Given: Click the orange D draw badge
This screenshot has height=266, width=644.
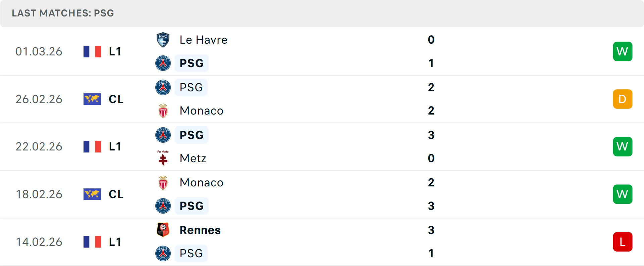Looking at the screenshot, I should pyautogui.click(x=623, y=99).
